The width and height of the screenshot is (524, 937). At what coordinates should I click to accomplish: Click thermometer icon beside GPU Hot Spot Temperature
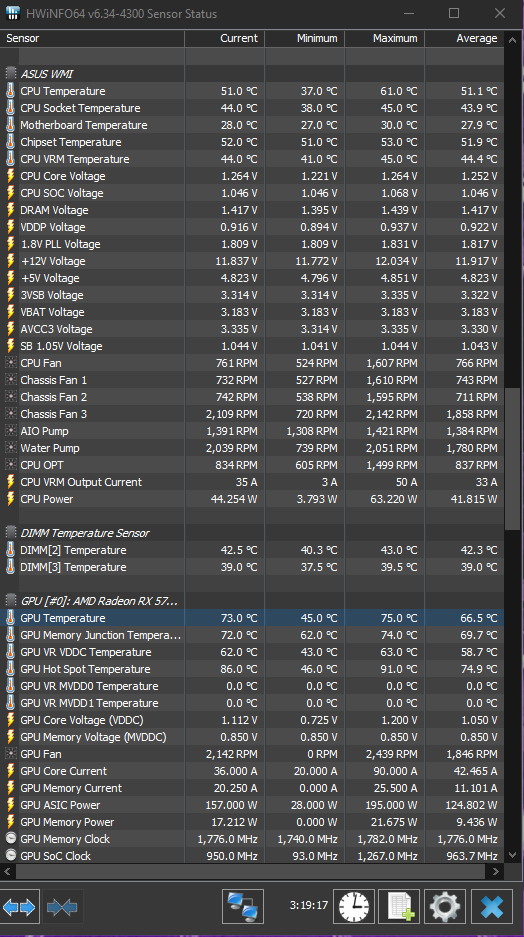(11, 669)
